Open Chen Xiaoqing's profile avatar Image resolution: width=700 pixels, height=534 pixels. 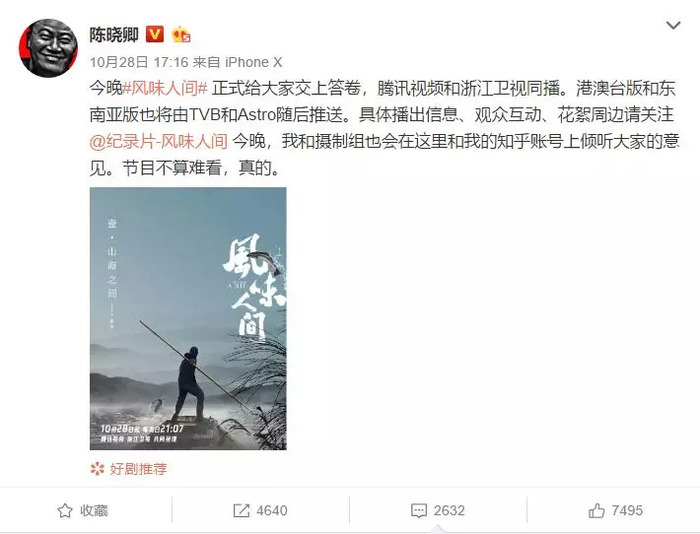coord(48,48)
